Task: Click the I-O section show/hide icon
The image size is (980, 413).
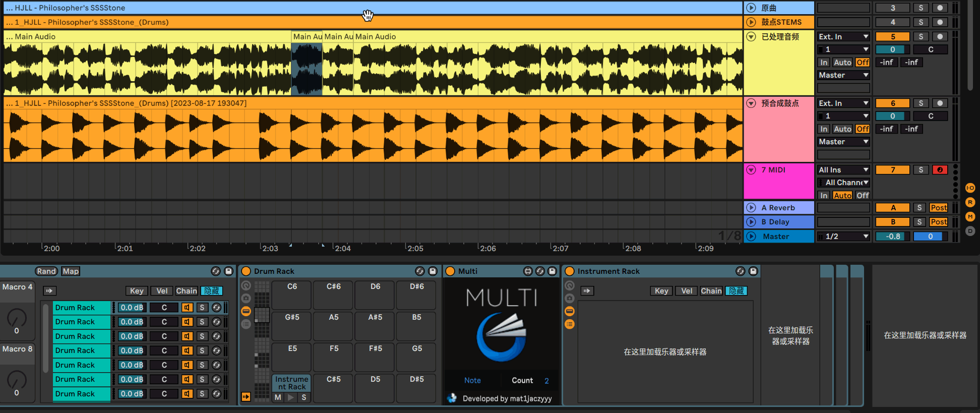Action: (970, 188)
